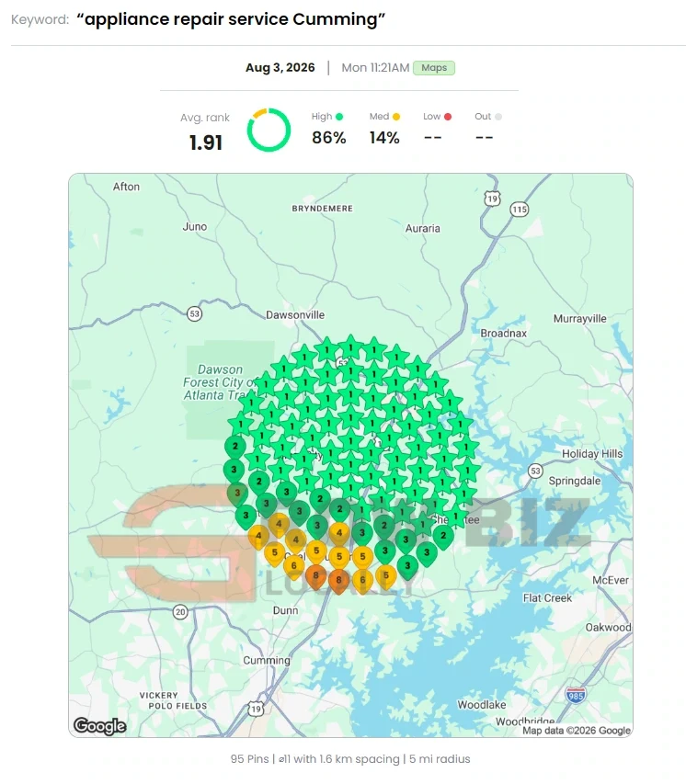Click the route 53 shield west of Dawsonville

[x=194, y=314]
